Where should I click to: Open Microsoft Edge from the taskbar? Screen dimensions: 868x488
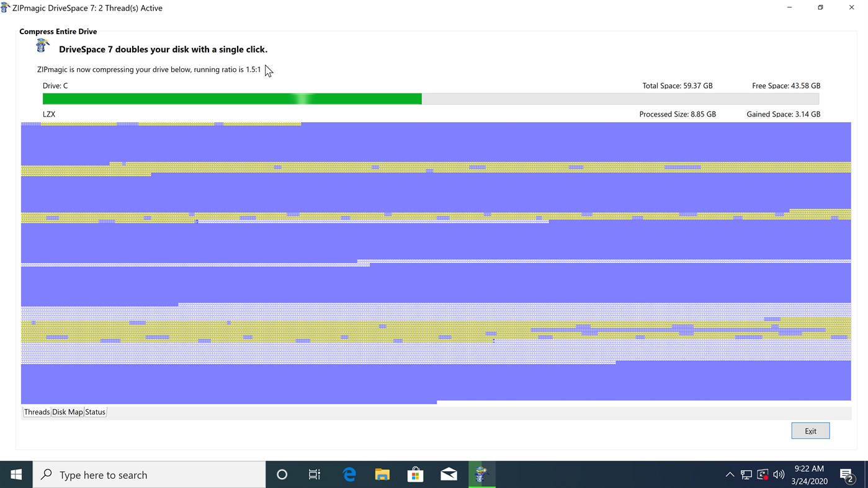tap(348, 474)
